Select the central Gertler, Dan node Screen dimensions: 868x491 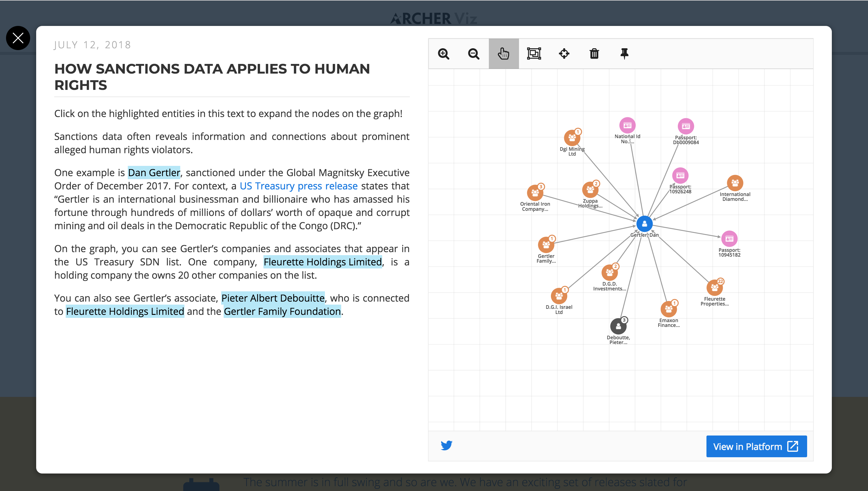pos(644,223)
